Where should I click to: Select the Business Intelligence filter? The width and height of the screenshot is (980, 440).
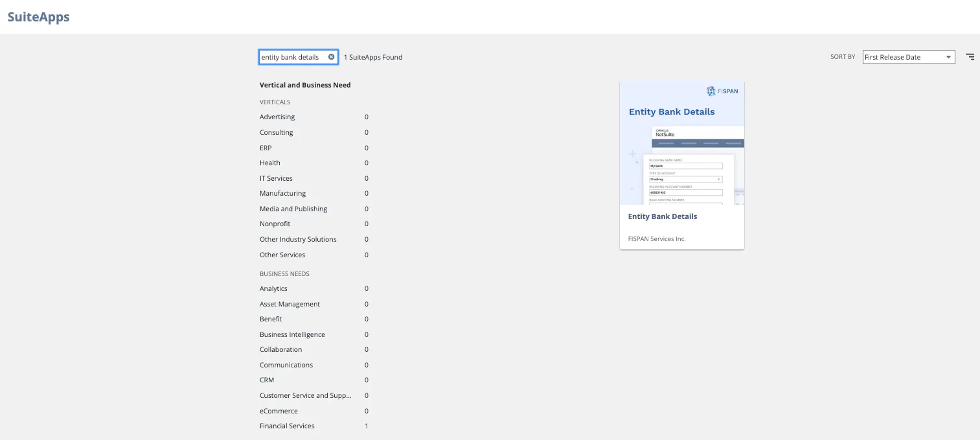tap(292, 334)
